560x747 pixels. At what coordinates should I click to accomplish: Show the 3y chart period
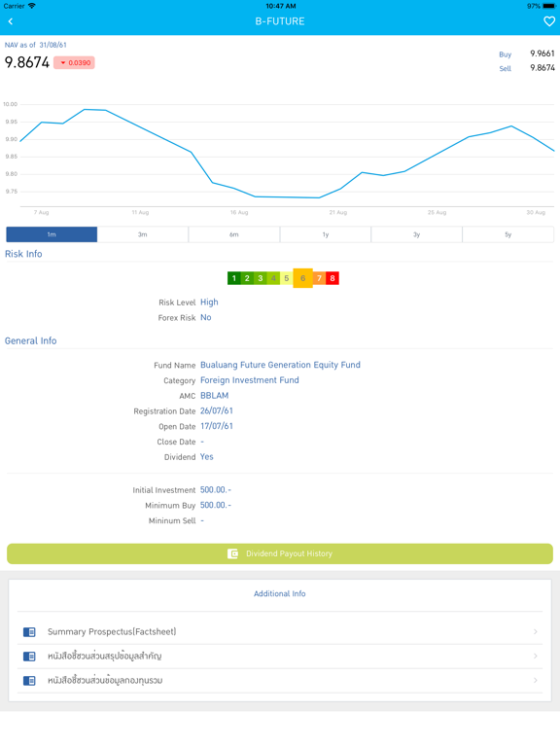[x=417, y=234]
